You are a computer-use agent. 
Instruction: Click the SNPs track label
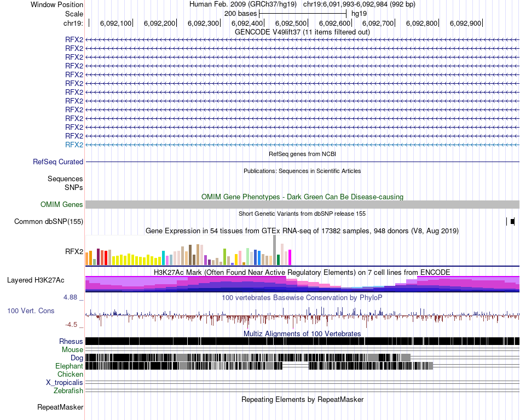coord(74,187)
